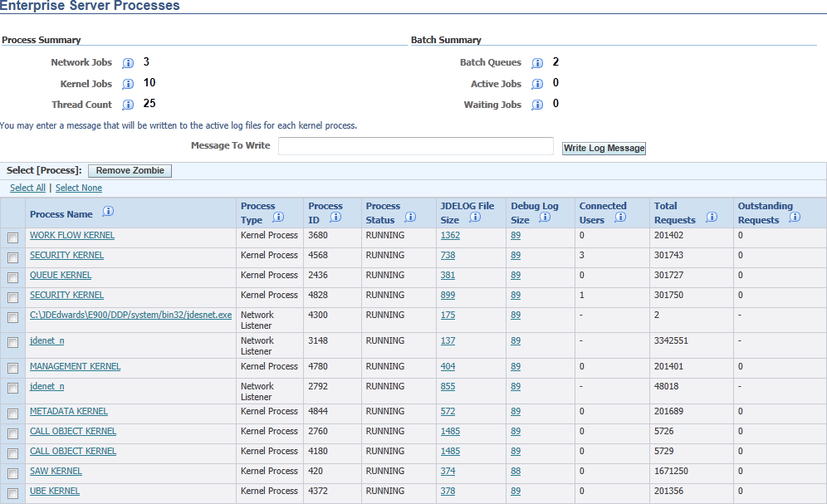
Task: Check the SAW KERNEL row checkbox
Action: (x=12, y=474)
